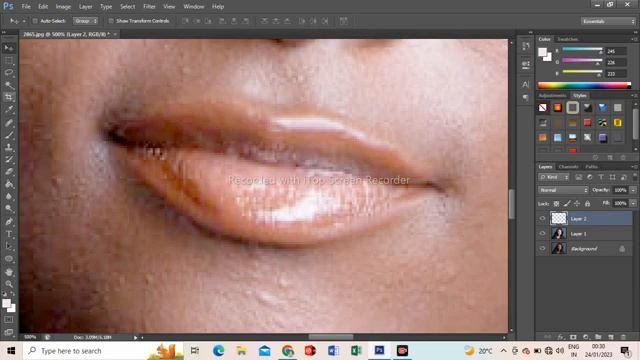Open the Opacity slider arrow
640x360 pixels.
[x=633, y=190]
